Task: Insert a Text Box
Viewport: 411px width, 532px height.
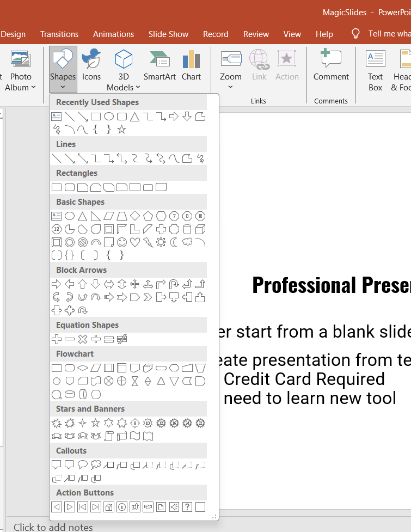Action: click(x=376, y=70)
